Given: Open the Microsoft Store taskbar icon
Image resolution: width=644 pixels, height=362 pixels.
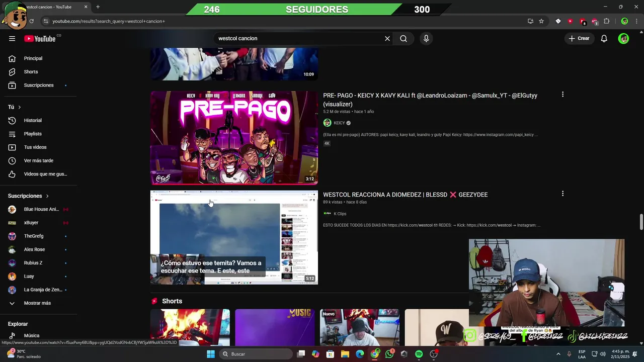Looking at the screenshot, I should 330,354.
